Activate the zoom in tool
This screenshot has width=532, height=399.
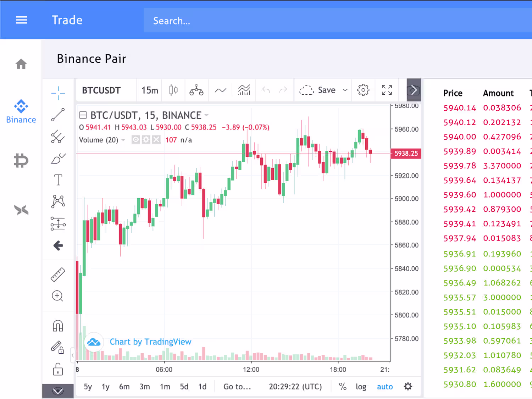coord(57,296)
